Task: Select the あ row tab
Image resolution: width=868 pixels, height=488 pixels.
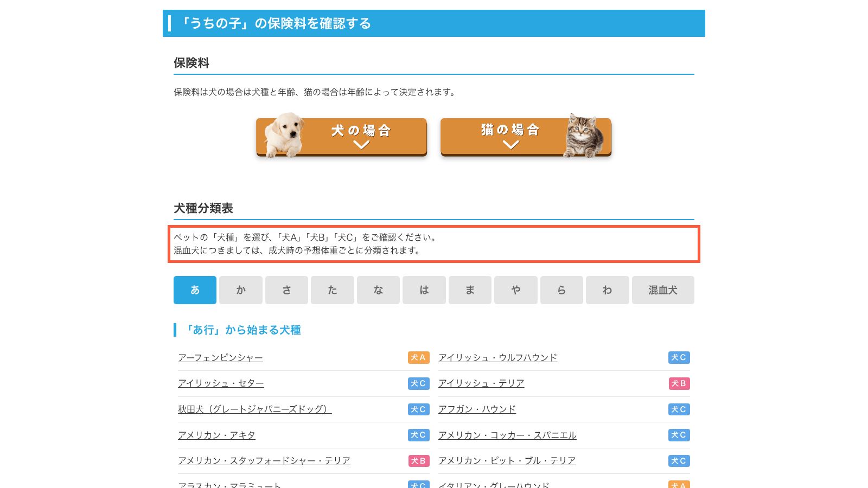Action: (x=195, y=290)
